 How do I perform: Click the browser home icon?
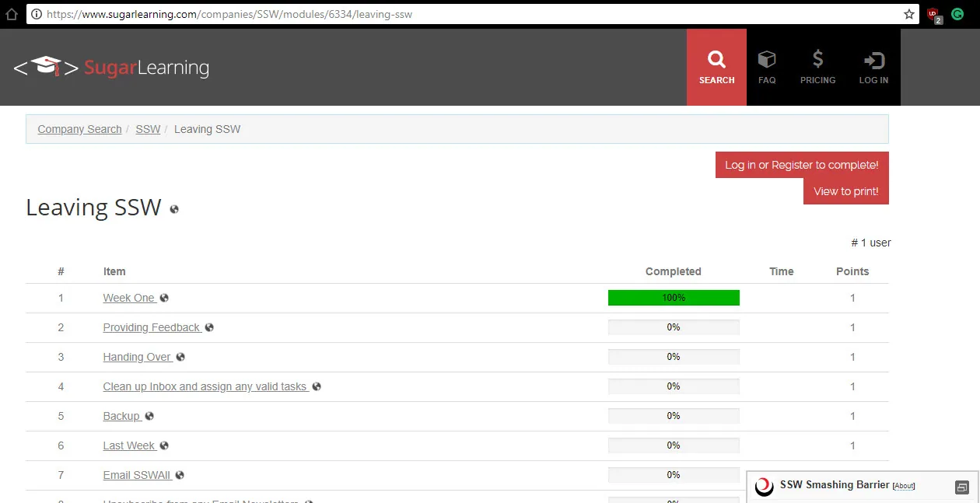point(11,14)
